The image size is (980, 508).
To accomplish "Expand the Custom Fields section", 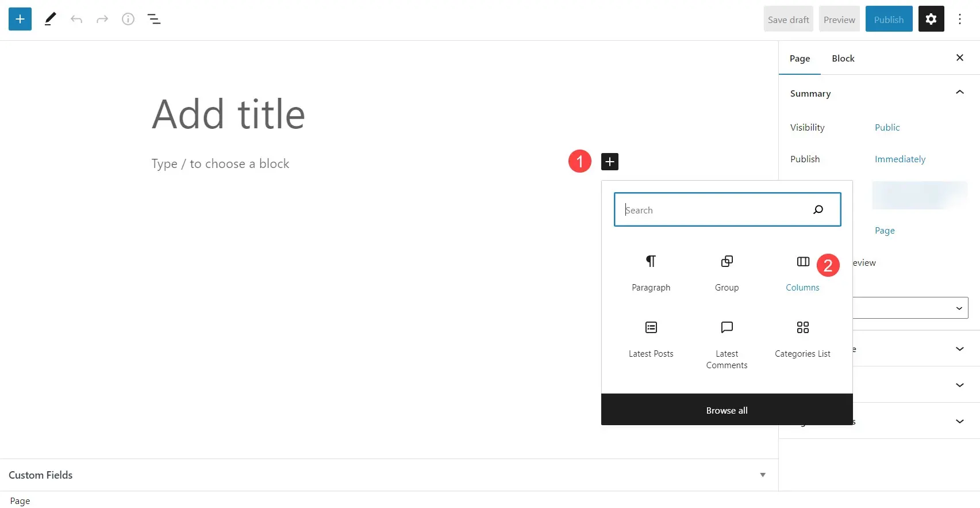I will [x=763, y=475].
